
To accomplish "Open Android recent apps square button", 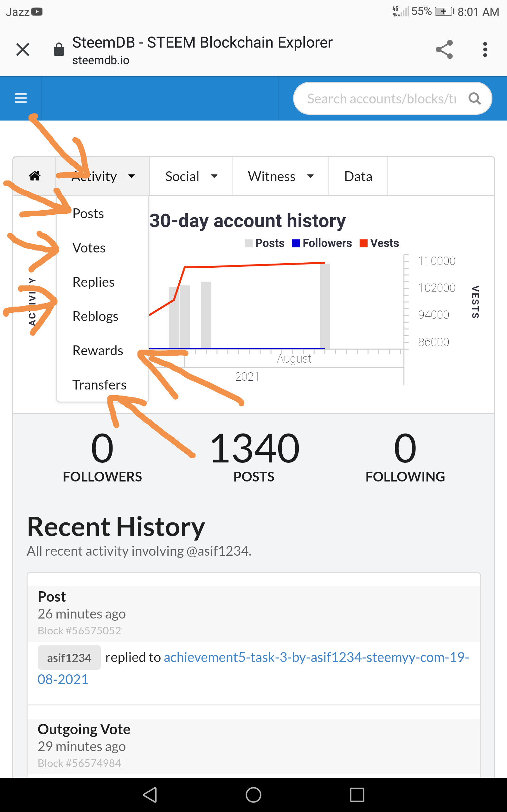I will click(x=357, y=795).
